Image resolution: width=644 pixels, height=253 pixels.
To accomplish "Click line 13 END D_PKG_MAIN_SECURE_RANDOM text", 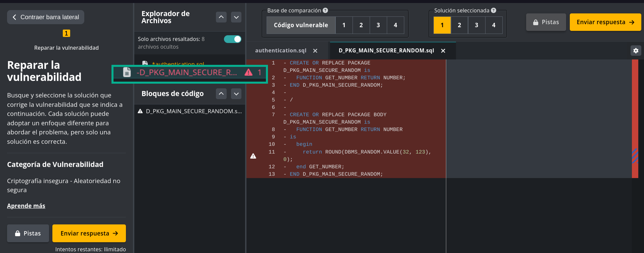I will [x=336, y=174].
